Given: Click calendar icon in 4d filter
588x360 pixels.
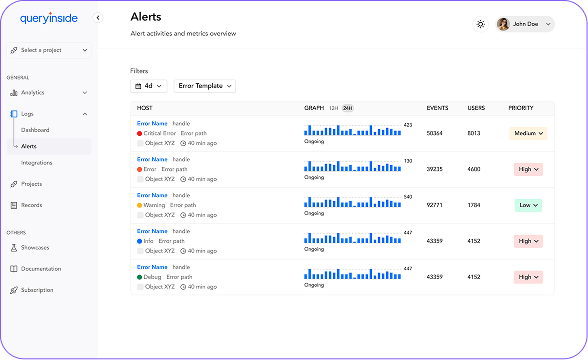Looking at the screenshot, I should click(x=138, y=86).
